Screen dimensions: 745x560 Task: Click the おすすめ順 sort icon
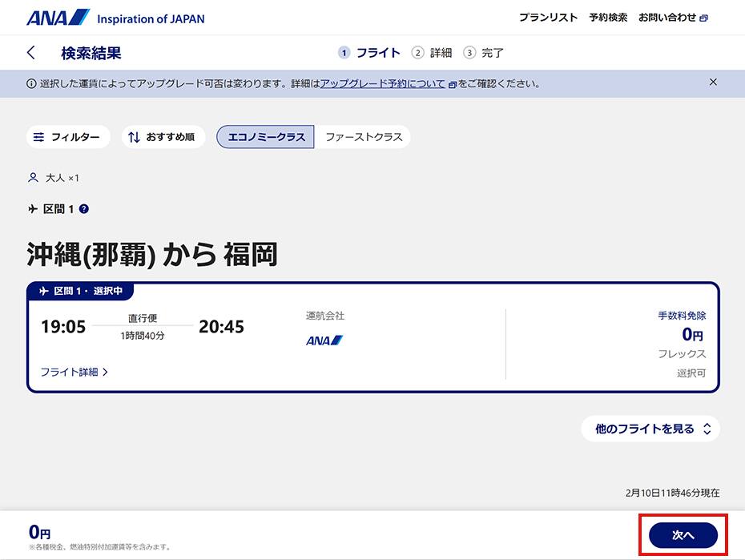[133, 137]
